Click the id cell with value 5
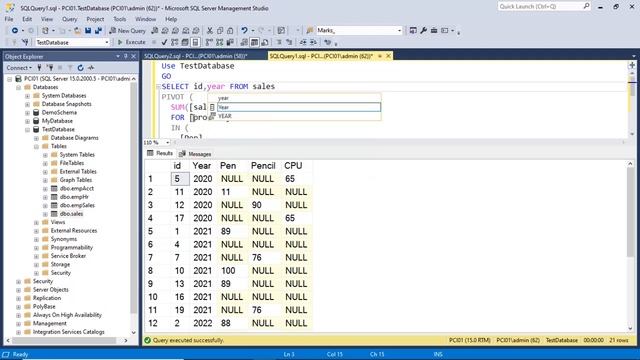The width and height of the screenshot is (640, 360). click(x=180, y=179)
